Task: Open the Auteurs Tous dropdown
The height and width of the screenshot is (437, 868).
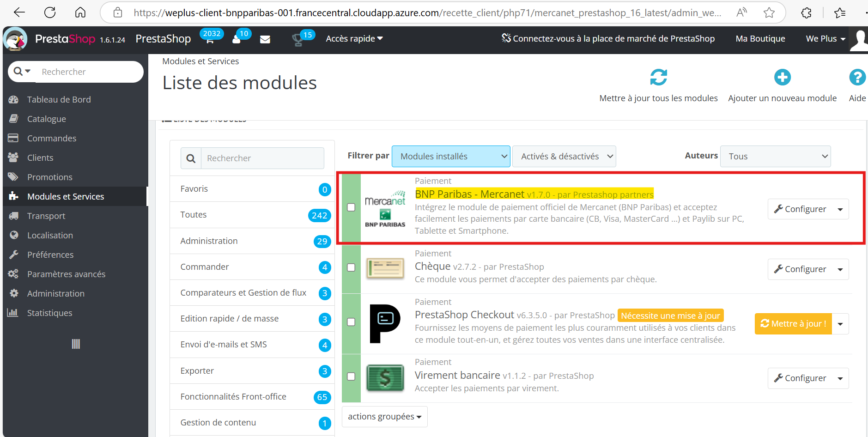Action: point(775,156)
